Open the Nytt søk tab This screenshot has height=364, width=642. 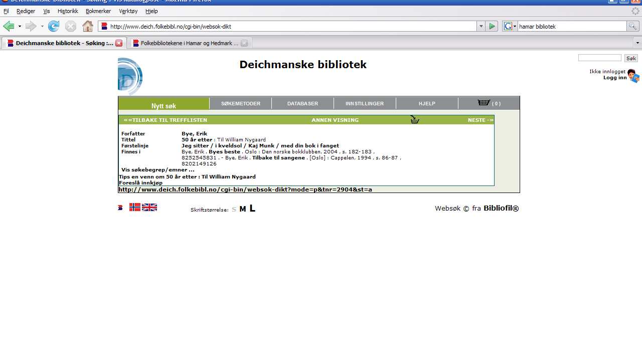point(164,103)
